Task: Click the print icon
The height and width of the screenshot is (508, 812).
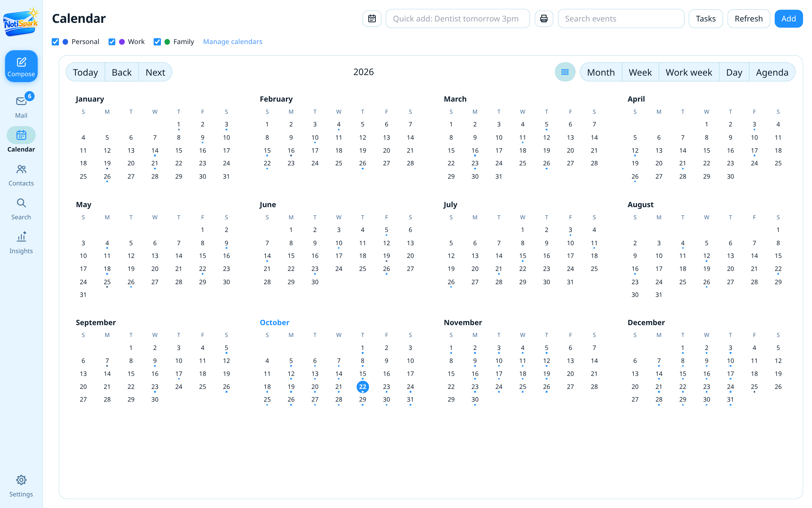Action: pos(544,18)
